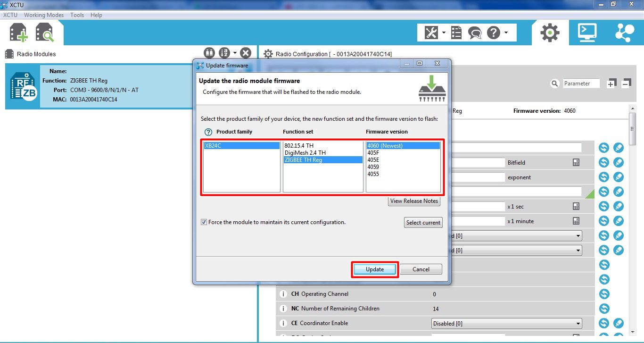The width and height of the screenshot is (644, 343).
Task: Click the parameter search magnifier icon
Action: (555, 84)
